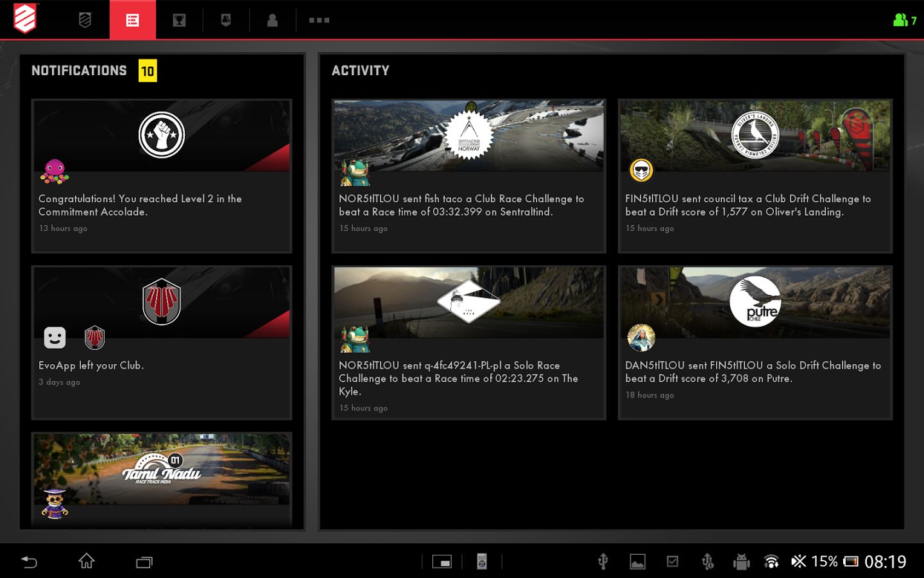Screen dimensions: 924x578
Task: Open the club badge tab
Action: point(226,20)
